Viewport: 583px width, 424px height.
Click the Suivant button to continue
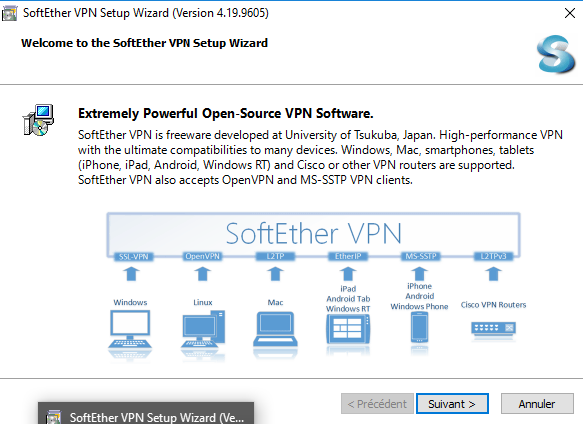tap(452, 404)
